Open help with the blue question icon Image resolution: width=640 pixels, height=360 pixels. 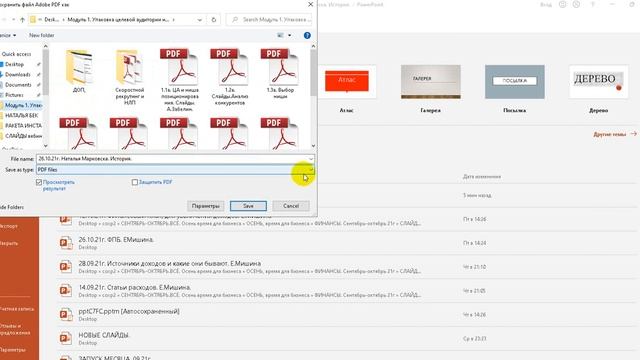tap(307, 36)
